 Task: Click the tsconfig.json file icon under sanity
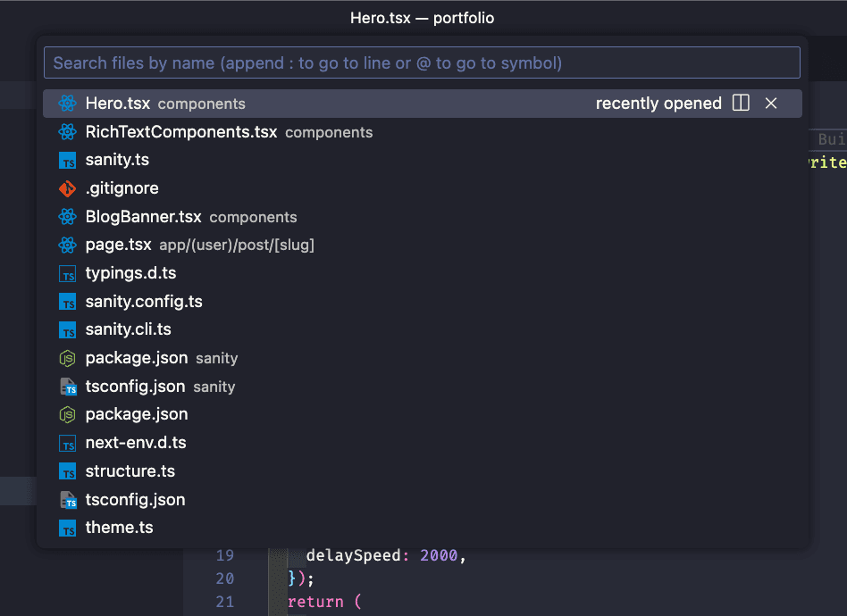67,387
